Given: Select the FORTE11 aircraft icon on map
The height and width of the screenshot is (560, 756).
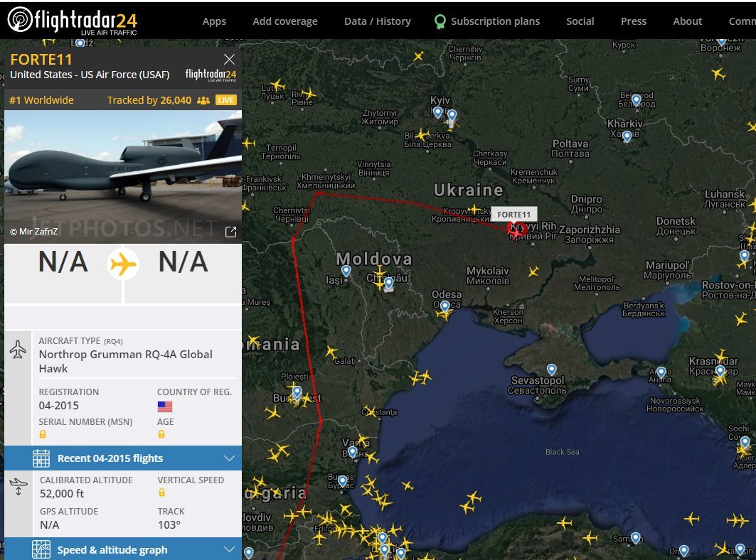Looking at the screenshot, I should (x=516, y=230).
